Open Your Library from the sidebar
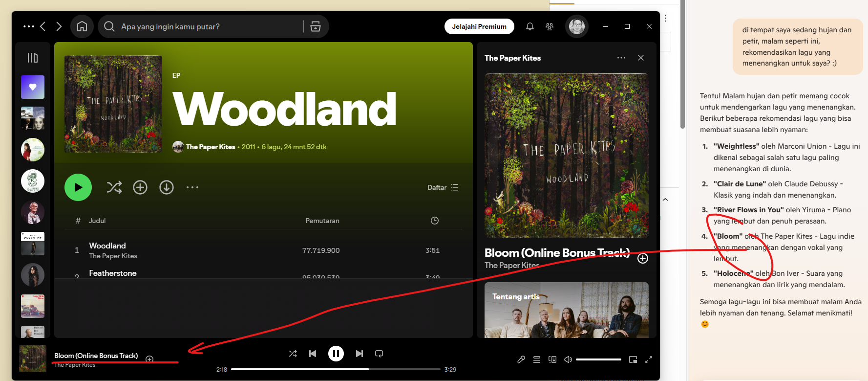 33,58
